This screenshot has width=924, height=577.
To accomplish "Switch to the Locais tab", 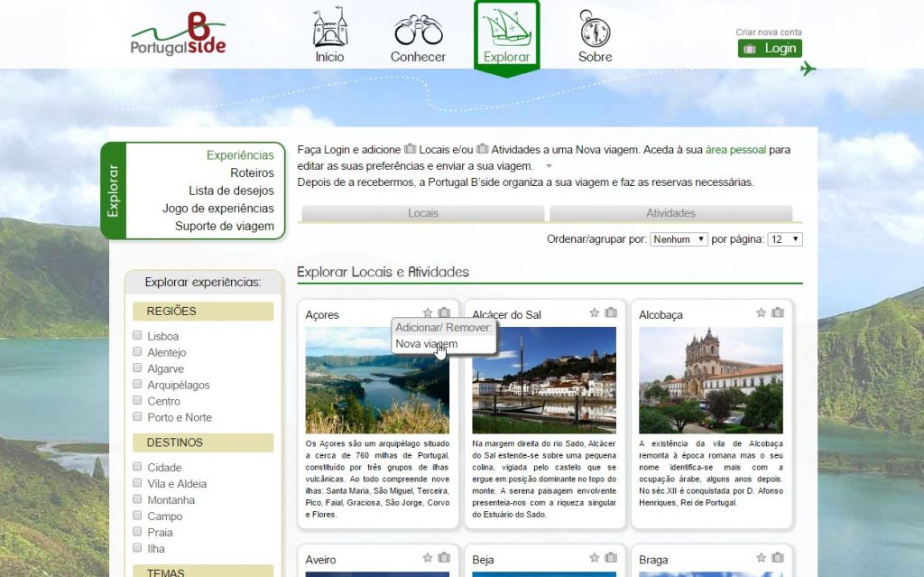I will pyautogui.click(x=422, y=213).
